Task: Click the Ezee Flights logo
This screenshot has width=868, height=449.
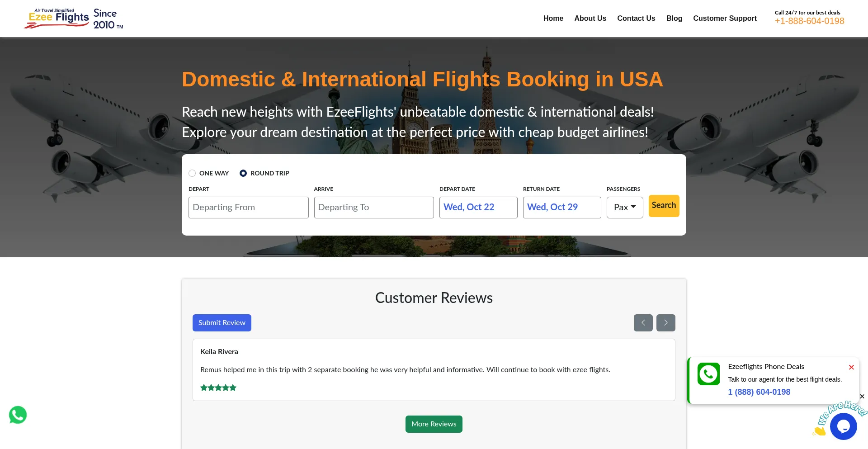Action: (x=73, y=19)
